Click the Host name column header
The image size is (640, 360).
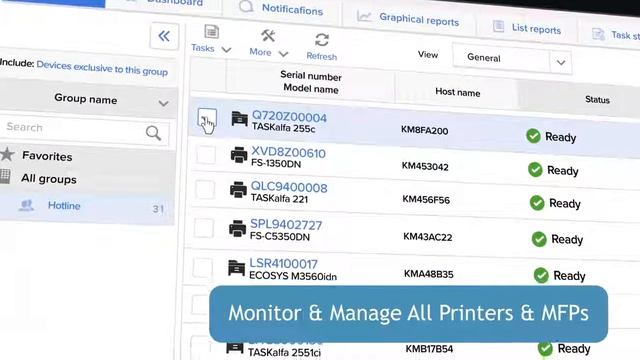(x=458, y=92)
